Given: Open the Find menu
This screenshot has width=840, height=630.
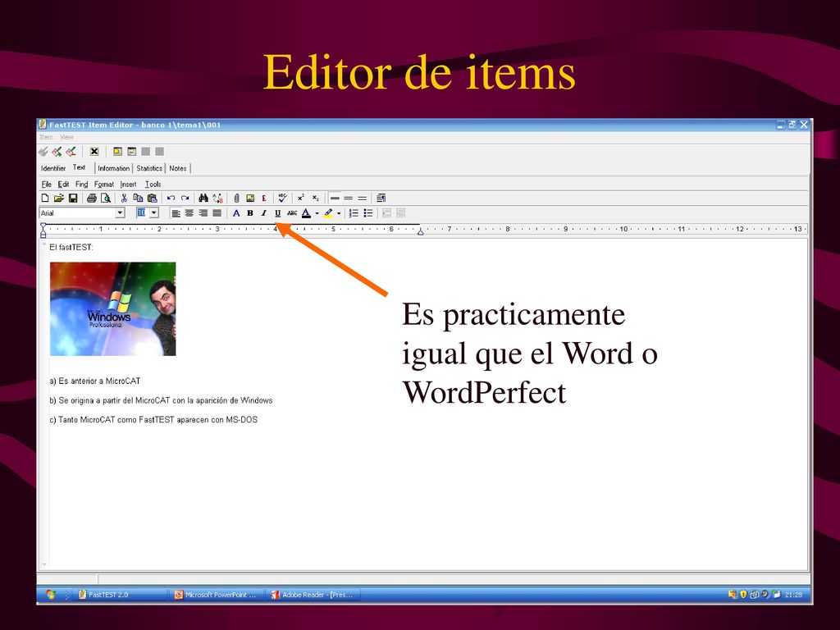Looking at the screenshot, I should pyautogui.click(x=81, y=185).
